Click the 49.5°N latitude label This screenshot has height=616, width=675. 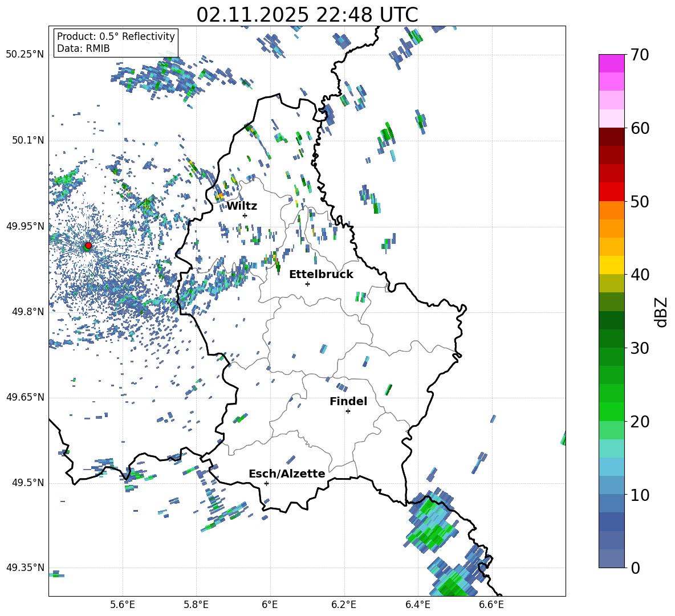coord(27,483)
